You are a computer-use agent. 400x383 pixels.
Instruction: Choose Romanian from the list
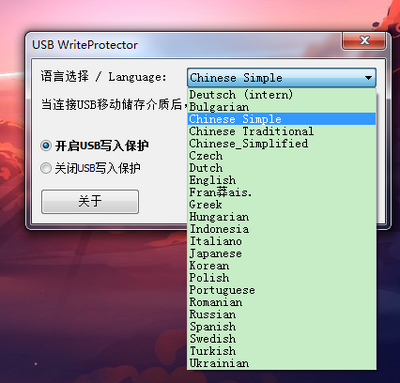coord(282,302)
